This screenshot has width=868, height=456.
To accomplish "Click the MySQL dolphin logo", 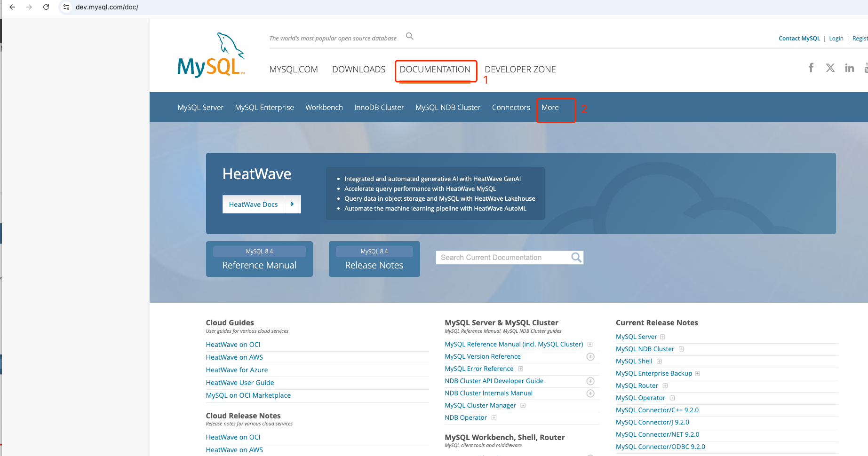I will [x=211, y=55].
